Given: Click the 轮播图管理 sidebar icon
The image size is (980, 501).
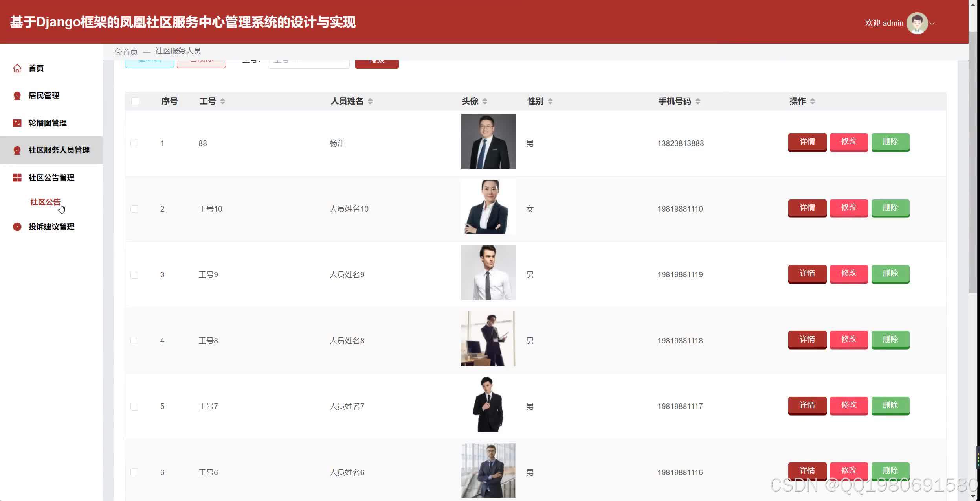Looking at the screenshot, I should pos(17,123).
